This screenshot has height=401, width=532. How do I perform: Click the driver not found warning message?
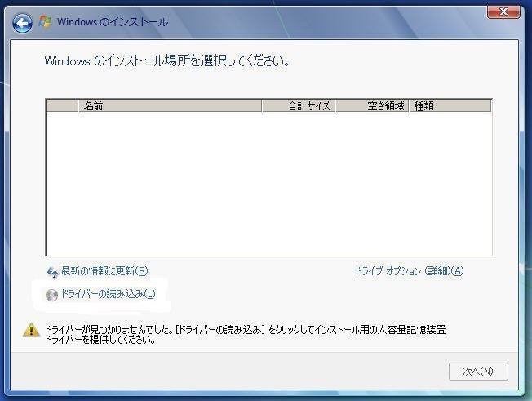(245, 335)
